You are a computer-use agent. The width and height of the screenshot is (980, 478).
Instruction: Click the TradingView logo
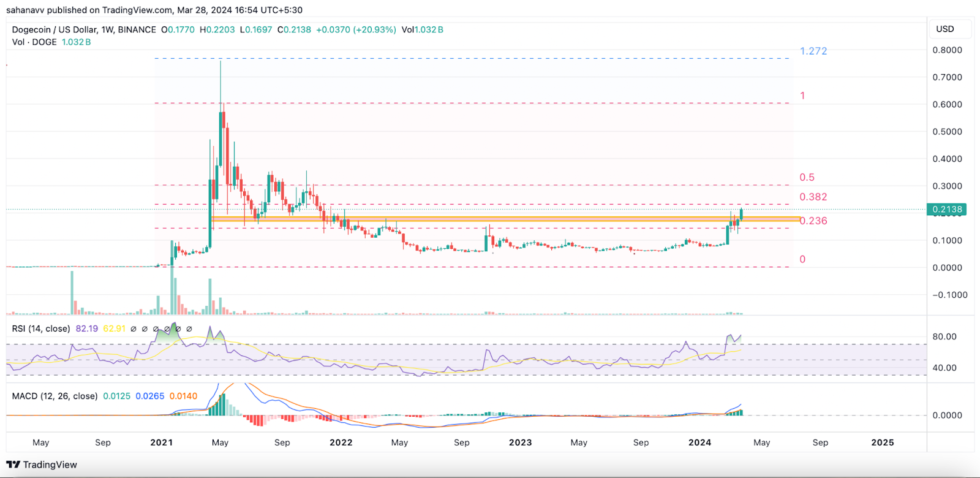pyautogui.click(x=42, y=465)
